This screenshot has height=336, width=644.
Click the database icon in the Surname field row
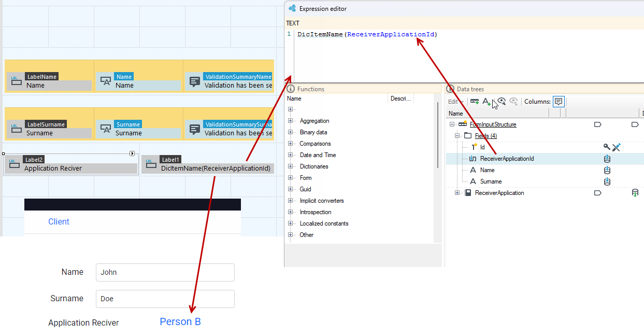607,181
